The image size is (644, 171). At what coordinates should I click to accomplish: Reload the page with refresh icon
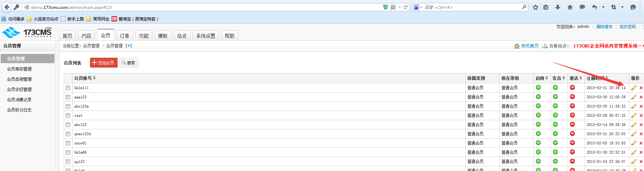pos(406,7)
